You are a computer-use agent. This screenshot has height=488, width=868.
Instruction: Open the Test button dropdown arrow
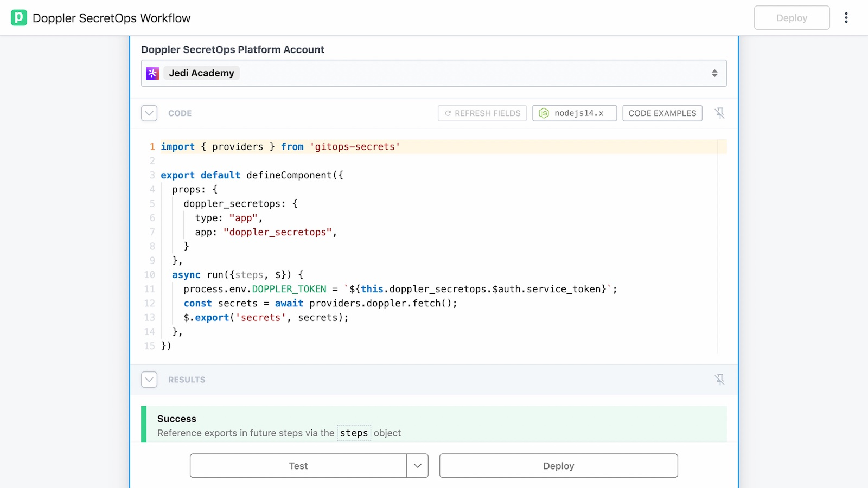(418, 466)
